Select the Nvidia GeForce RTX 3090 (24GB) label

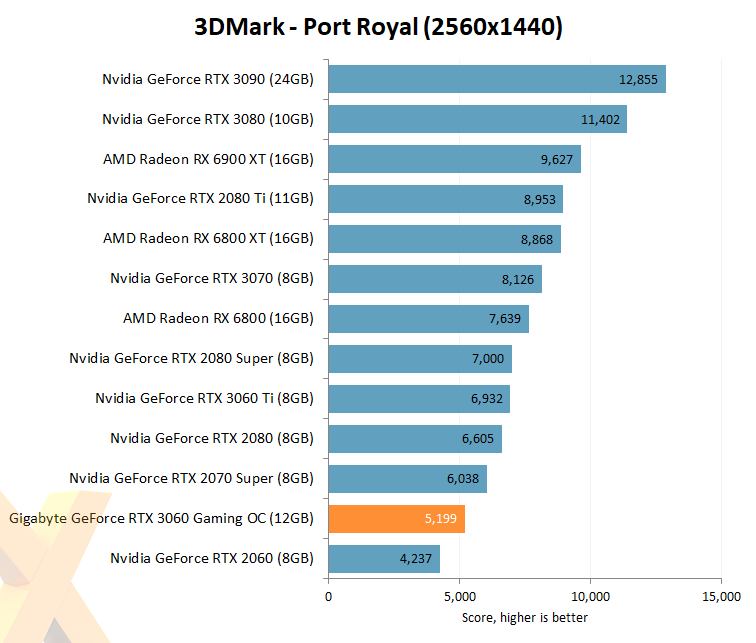coord(208,79)
